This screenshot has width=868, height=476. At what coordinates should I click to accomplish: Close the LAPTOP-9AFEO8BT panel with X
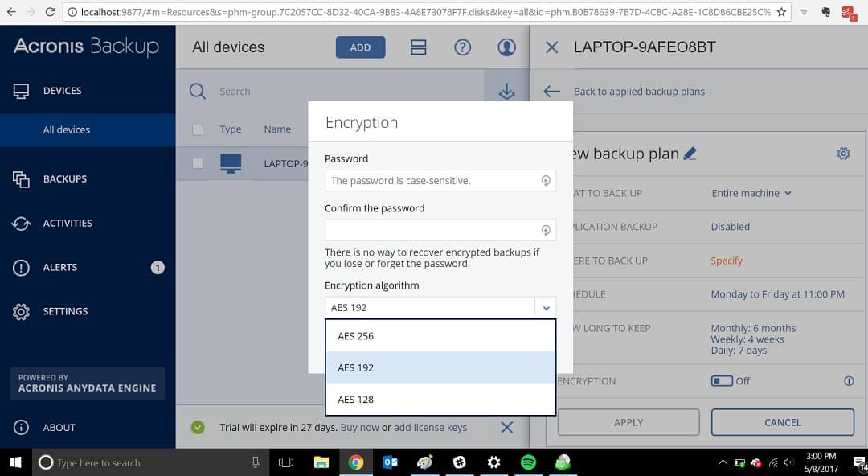click(551, 47)
